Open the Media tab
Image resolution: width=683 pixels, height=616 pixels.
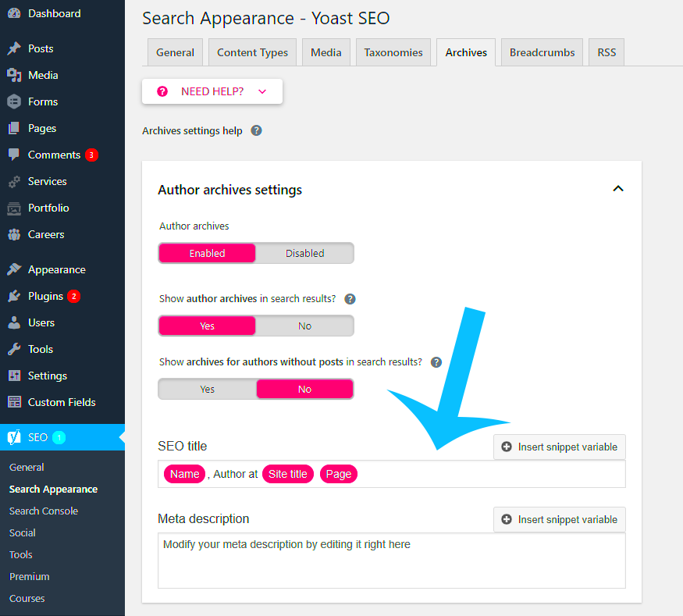[x=325, y=52]
